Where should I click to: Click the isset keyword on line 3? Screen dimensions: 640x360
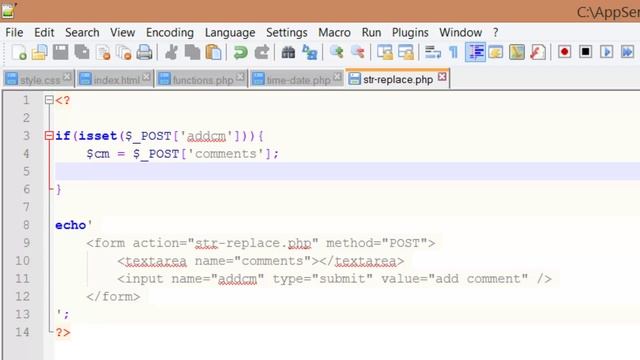click(x=98, y=136)
